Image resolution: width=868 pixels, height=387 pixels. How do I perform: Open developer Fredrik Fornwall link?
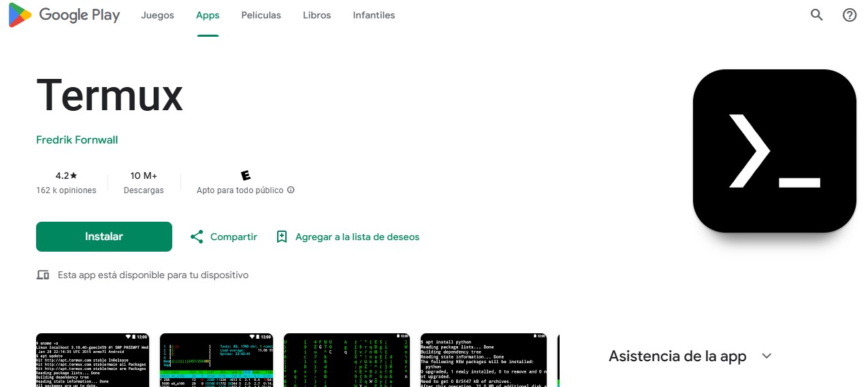[77, 139]
